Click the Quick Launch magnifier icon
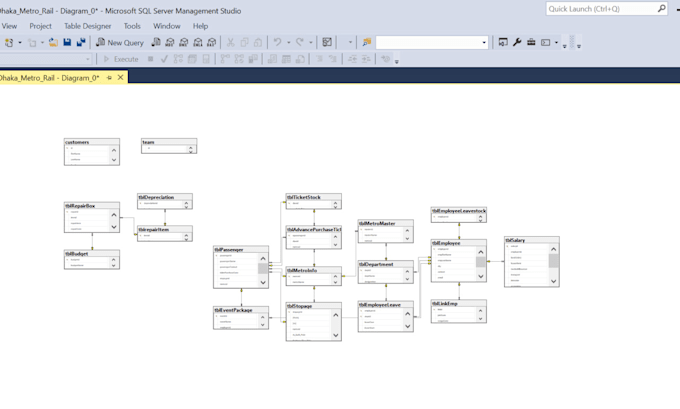 pos(661,8)
